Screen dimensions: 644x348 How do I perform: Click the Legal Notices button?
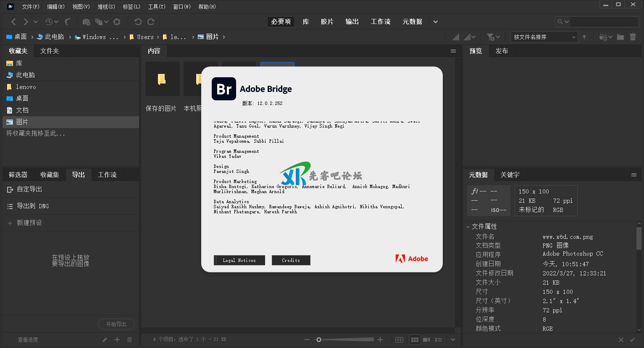click(x=239, y=260)
